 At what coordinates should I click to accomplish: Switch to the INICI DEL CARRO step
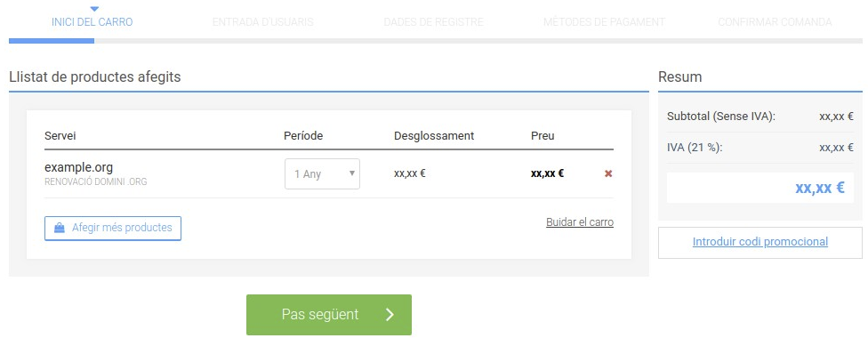[x=92, y=22]
